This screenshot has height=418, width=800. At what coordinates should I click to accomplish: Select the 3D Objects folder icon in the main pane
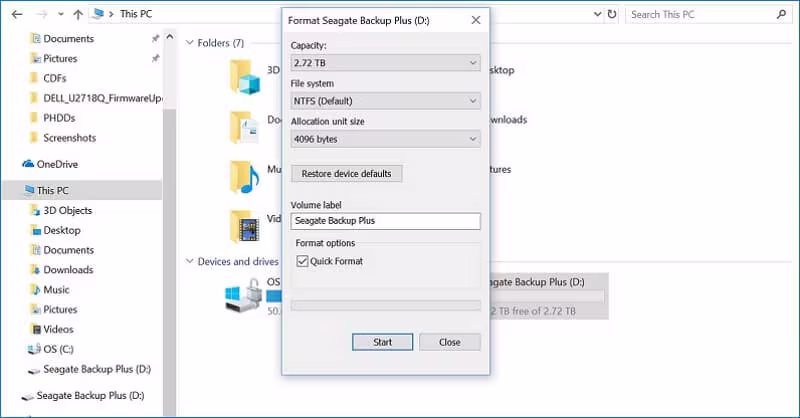pyautogui.click(x=245, y=77)
